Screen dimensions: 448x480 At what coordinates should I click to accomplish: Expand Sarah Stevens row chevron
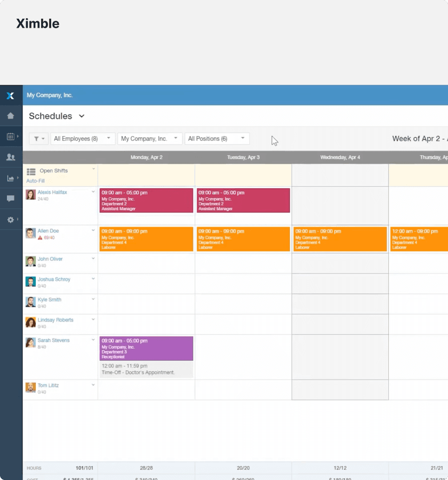point(93,340)
